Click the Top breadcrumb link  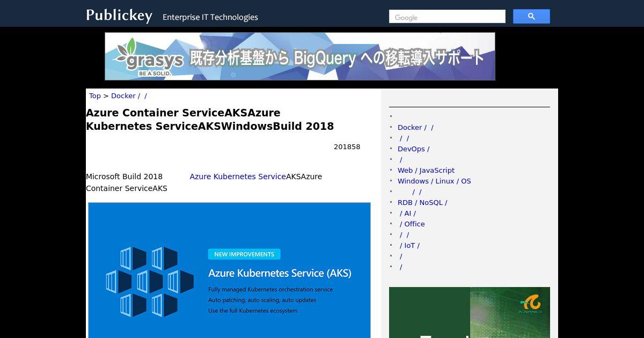pos(95,96)
